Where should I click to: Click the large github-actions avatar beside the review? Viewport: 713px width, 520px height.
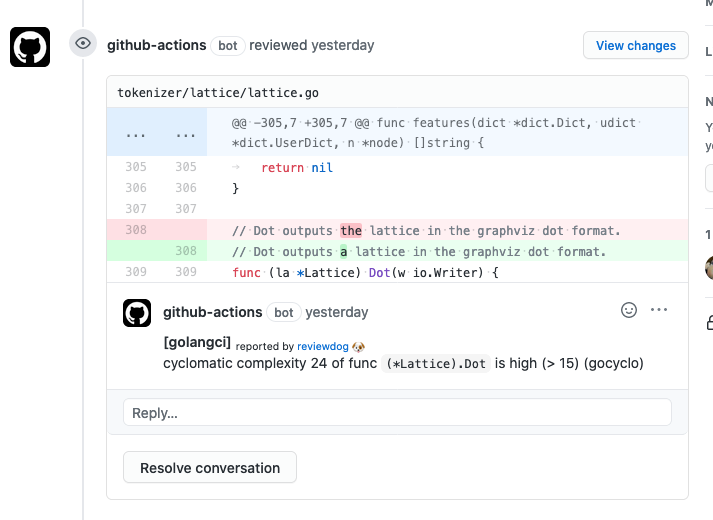pos(30,47)
